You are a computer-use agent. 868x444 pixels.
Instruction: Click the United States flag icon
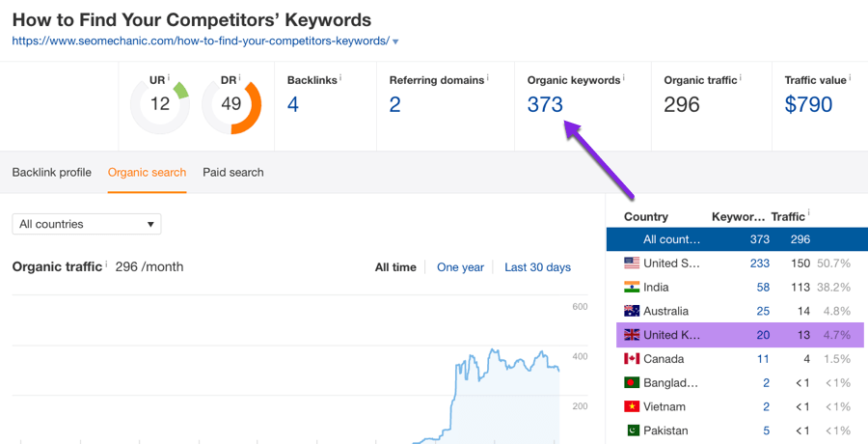[632, 264]
